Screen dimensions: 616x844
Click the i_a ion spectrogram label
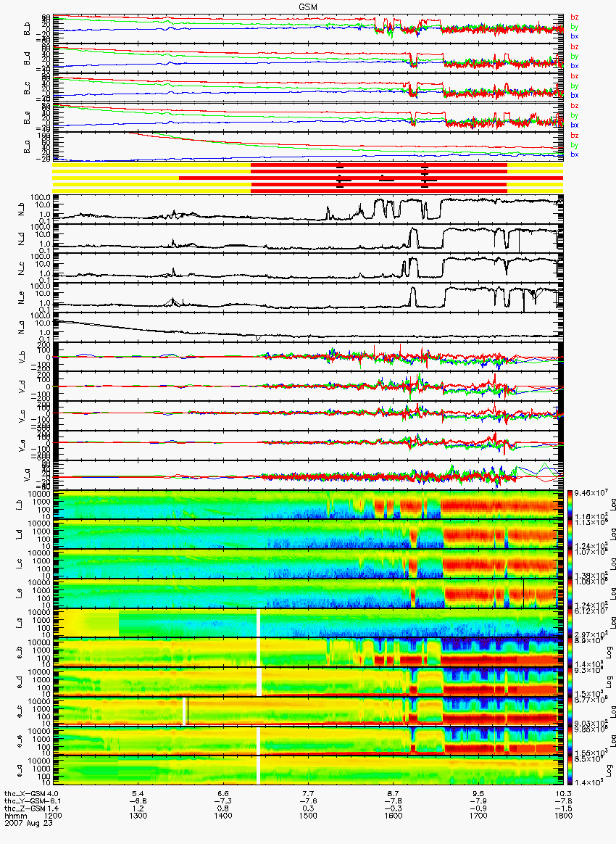click(x=18, y=623)
